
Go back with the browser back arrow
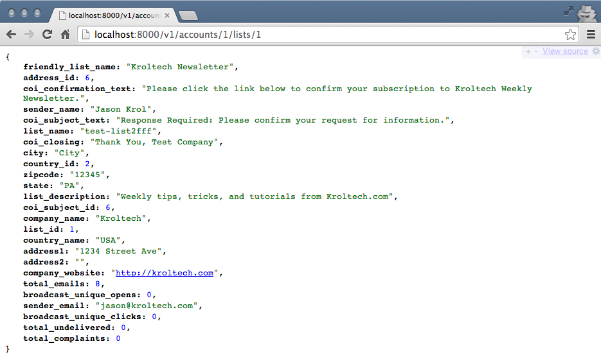(11, 35)
